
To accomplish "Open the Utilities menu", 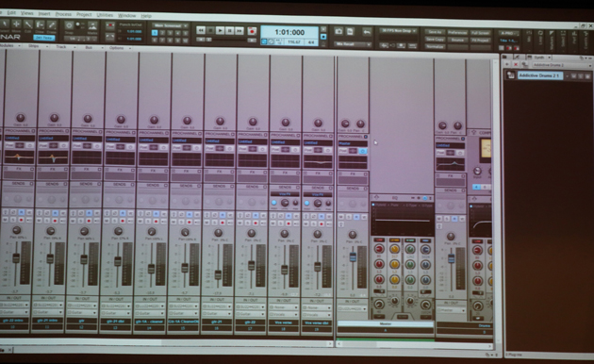I will click(105, 15).
